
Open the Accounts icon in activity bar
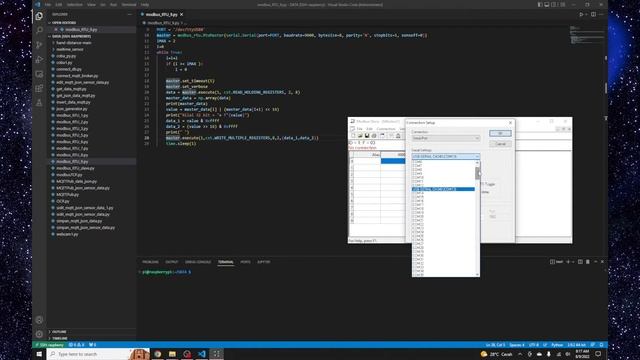pyautogui.click(x=39, y=320)
